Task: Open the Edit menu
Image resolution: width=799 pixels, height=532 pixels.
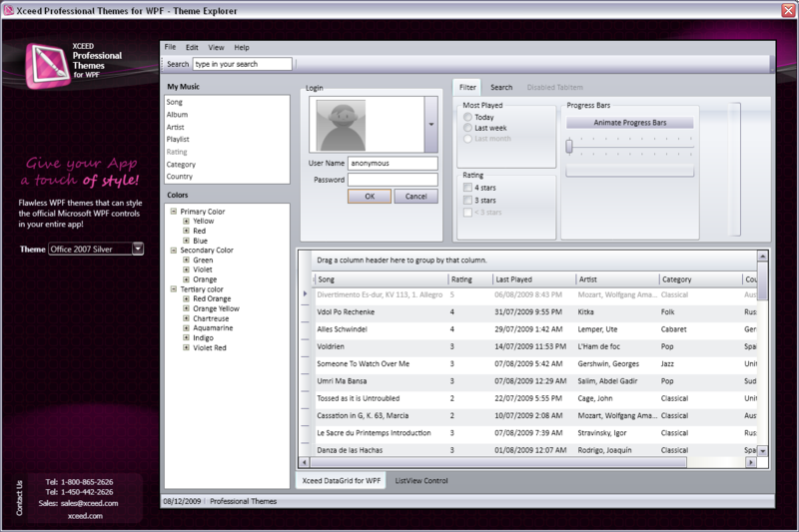Action: 192,47
